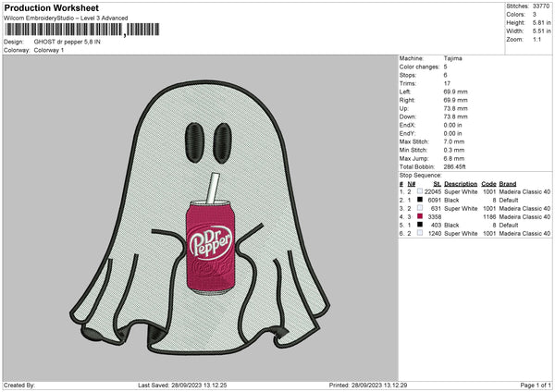Click the Zoom value 1:1
This screenshot has height=392, width=555.
536,39
